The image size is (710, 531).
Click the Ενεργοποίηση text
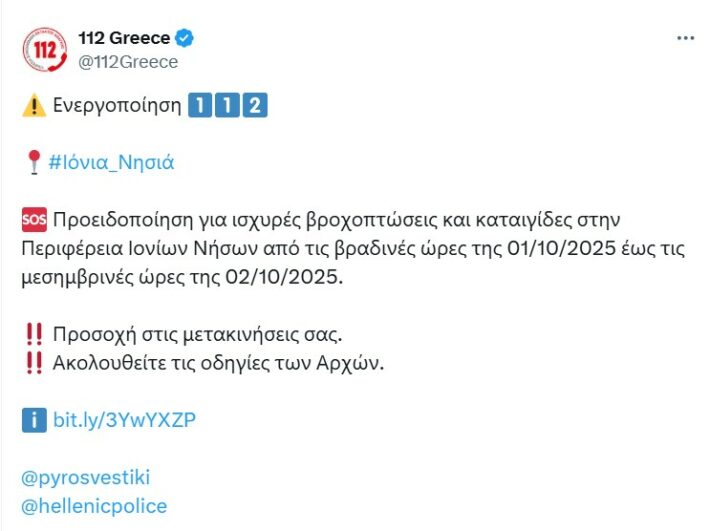coord(116,105)
